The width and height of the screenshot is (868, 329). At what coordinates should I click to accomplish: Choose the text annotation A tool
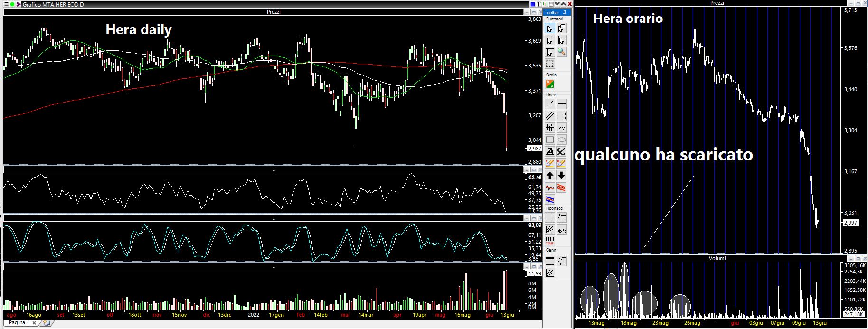tap(549, 151)
